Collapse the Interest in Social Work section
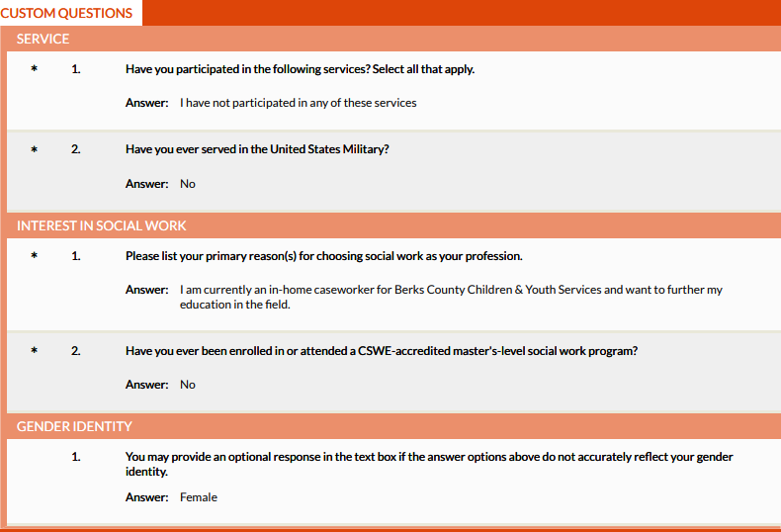The height and width of the screenshot is (532, 781). pos(101,225)
